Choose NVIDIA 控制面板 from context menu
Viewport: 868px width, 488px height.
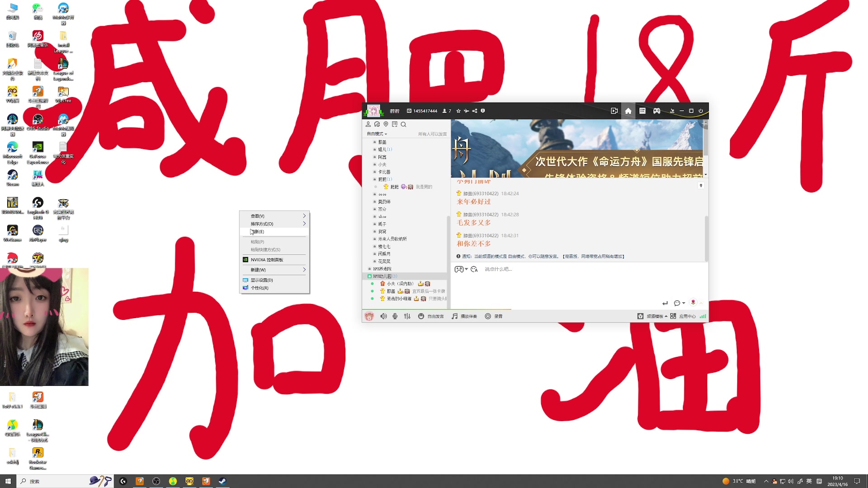[267, 260]
